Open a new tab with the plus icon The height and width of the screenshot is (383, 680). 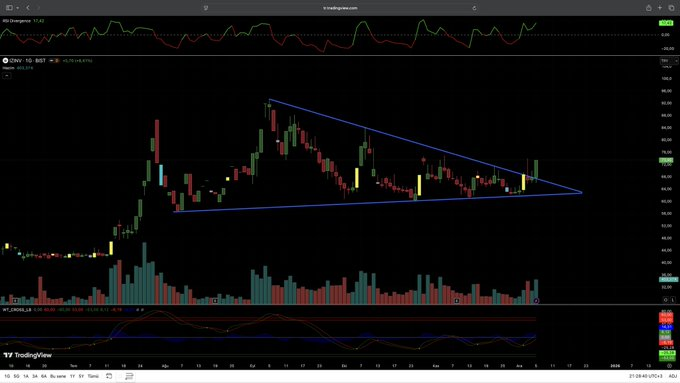(x=660, y=8)
